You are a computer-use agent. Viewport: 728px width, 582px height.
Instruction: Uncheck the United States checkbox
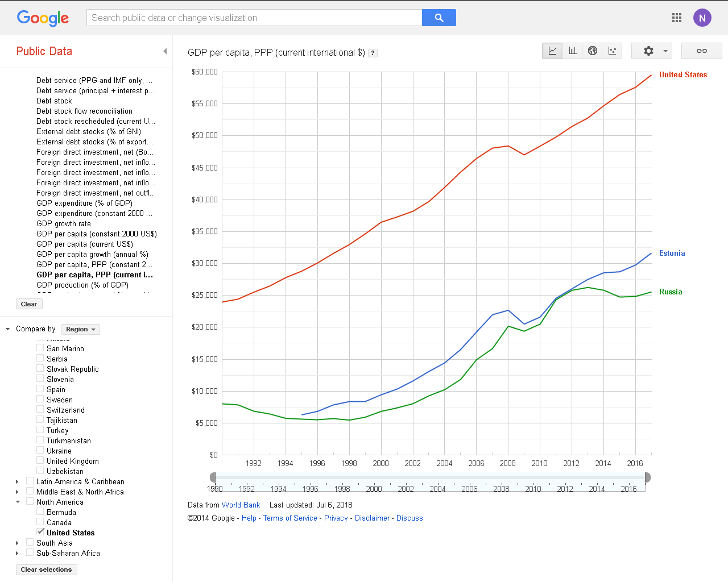[x=40, y=532]
